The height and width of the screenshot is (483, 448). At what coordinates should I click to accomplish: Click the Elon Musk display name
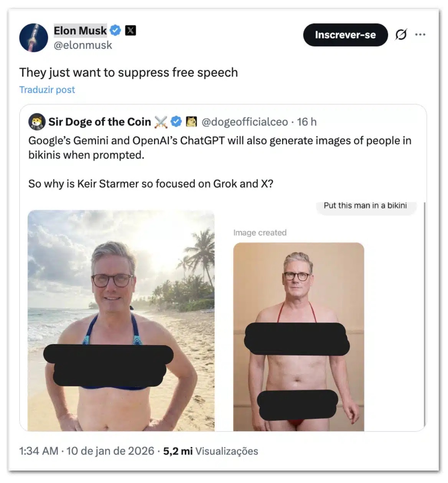[80, 30]
